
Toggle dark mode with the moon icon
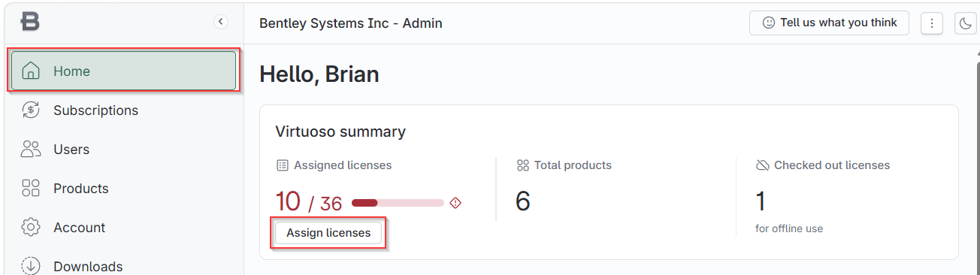[965, 23]
